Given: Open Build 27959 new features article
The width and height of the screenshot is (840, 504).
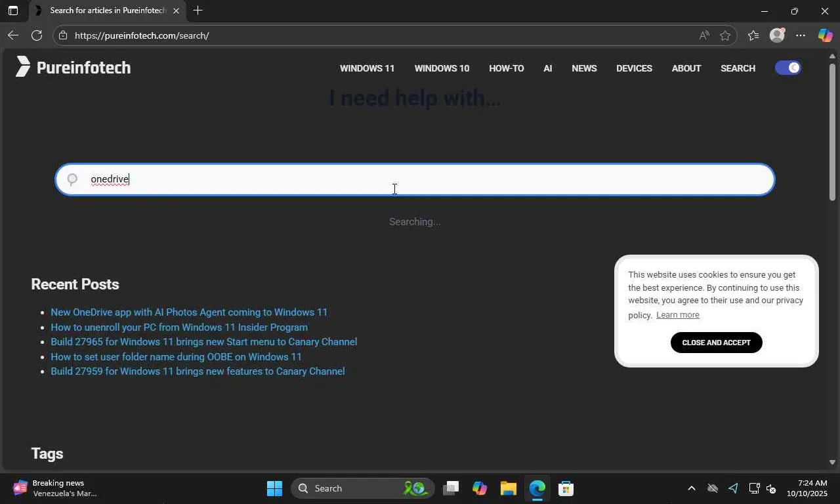Looking at the screenshot, I should 198,371.
